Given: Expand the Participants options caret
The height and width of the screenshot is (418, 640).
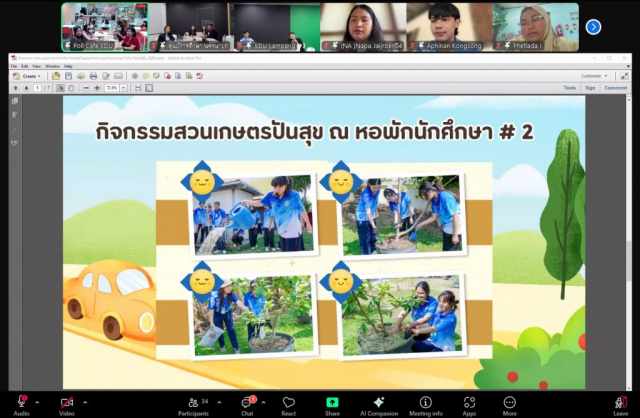Looking at the screenshot, I should coord(217,400).
